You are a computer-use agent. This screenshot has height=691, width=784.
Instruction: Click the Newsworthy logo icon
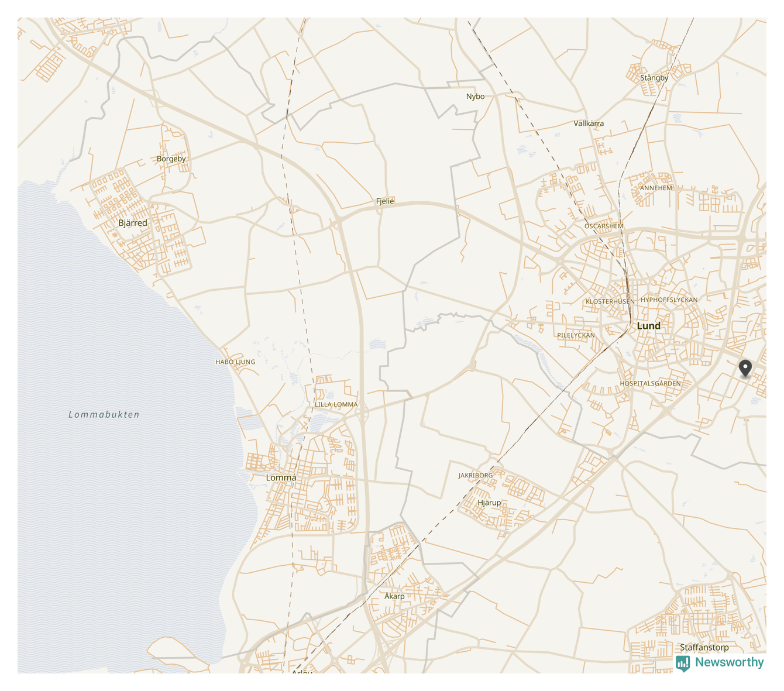pos(683,663)
